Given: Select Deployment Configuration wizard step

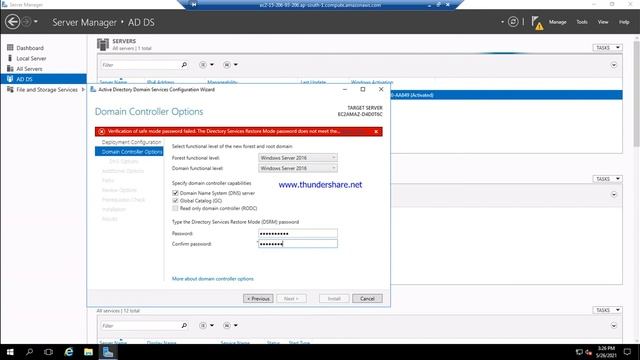Looking at the screenshot, I should pos(131,142).
